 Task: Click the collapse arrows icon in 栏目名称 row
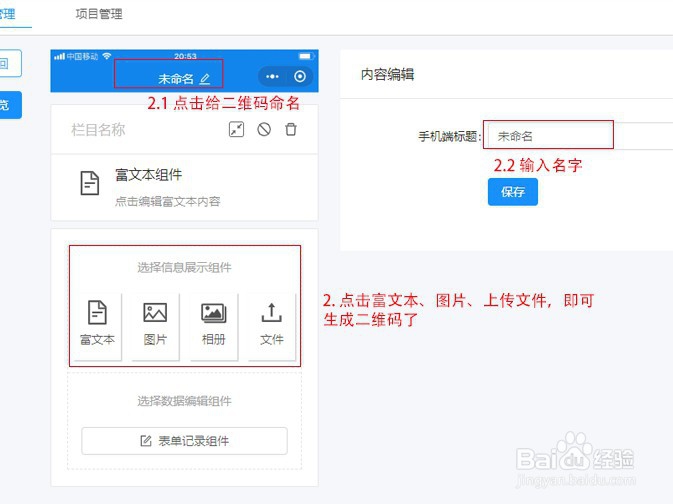[236, 129]
